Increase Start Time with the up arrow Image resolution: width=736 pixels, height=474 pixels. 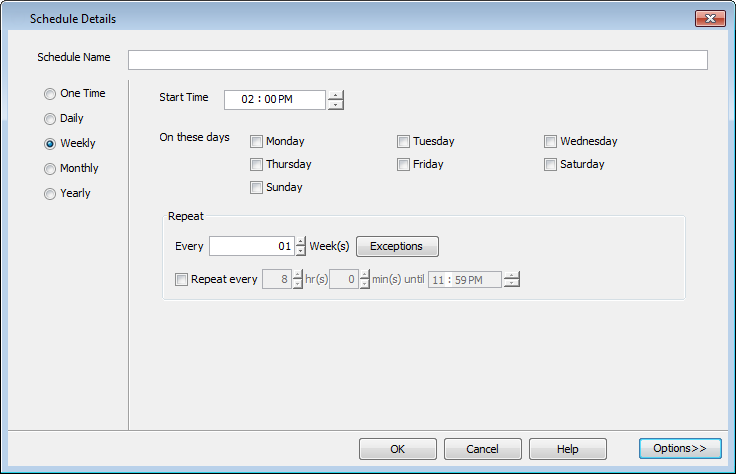pyautogui.click(x=335, y=95)
